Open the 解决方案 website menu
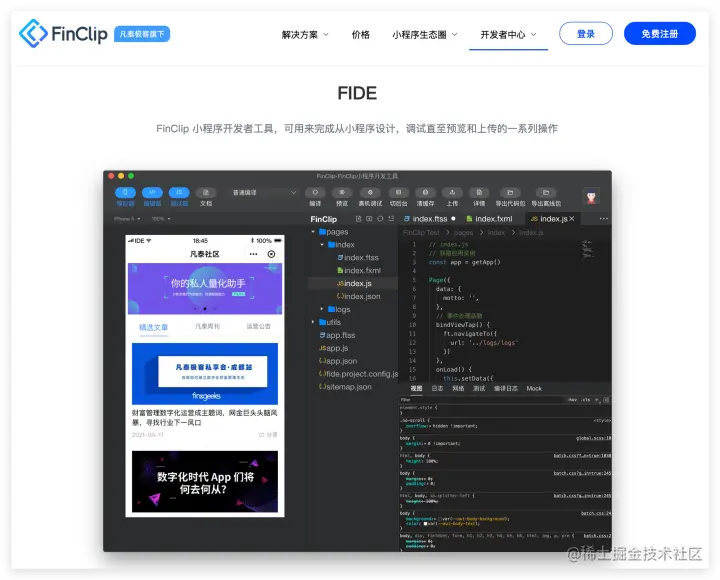The width and height of the screenshot is (720, 580). tap(305, 35)
